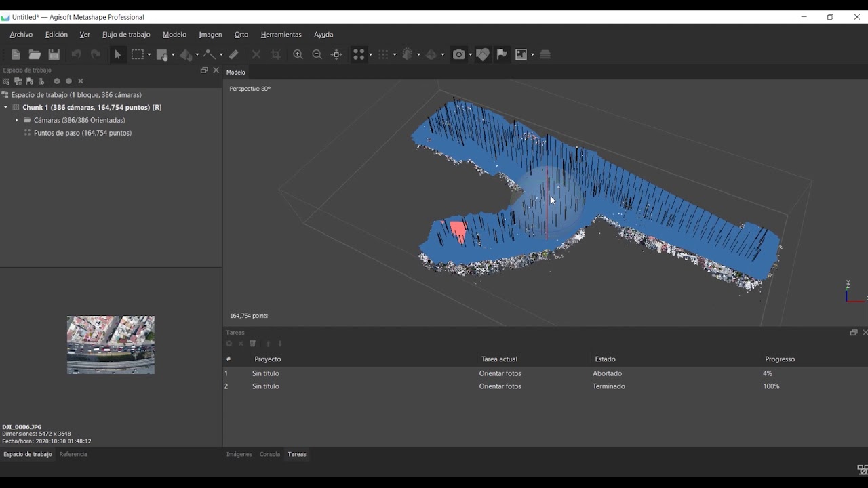Viewport: 868px width, 488px height.
Task: Click the trash icon in the Tareas panel
Action: point(253,344)
